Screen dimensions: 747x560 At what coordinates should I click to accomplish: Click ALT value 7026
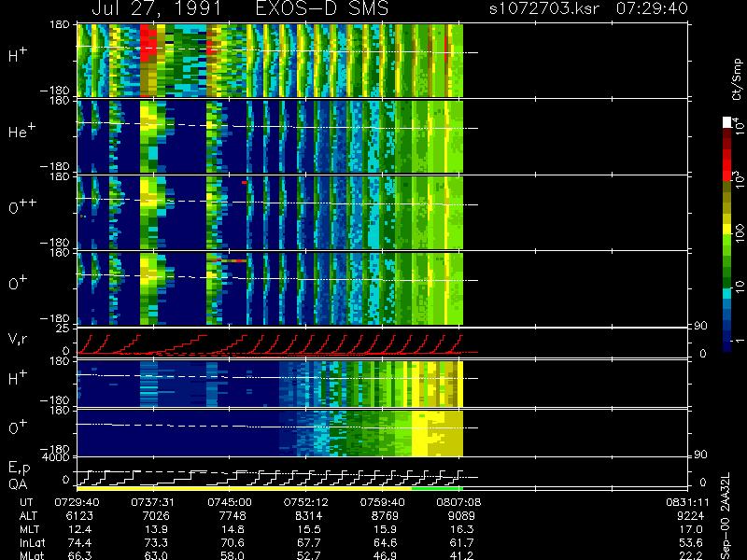pyautogui.click(x=155, y=516)
